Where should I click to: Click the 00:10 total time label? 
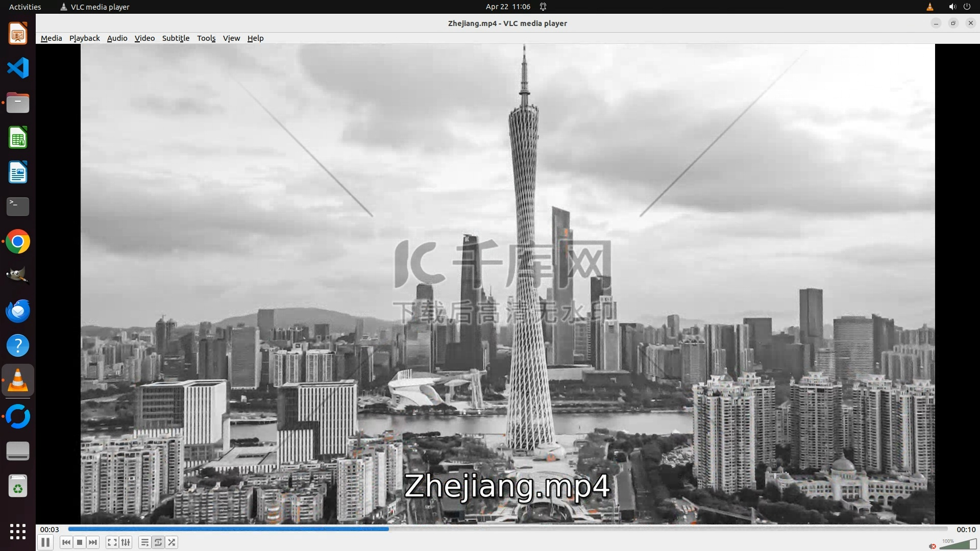coord(965,530)
